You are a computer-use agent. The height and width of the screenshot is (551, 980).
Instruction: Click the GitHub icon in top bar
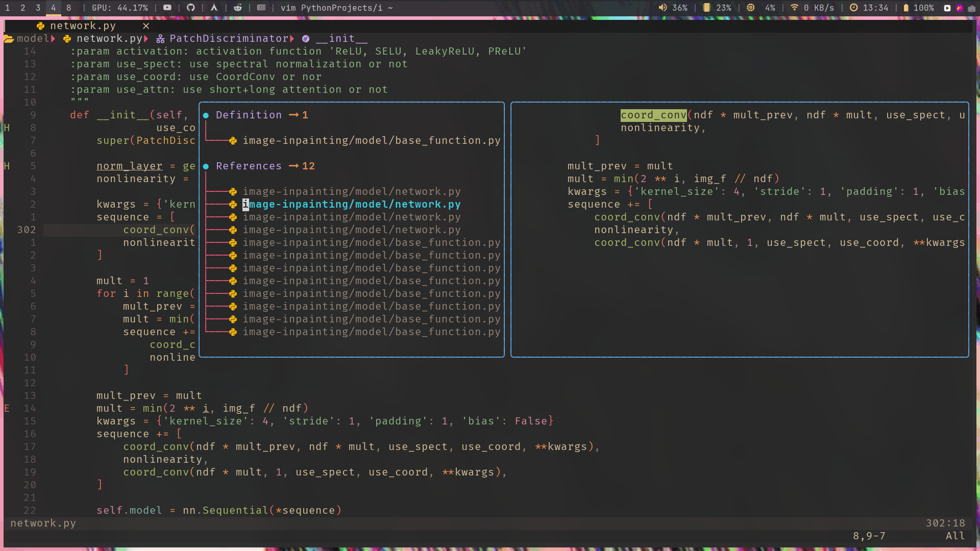(x=191, y=8)
